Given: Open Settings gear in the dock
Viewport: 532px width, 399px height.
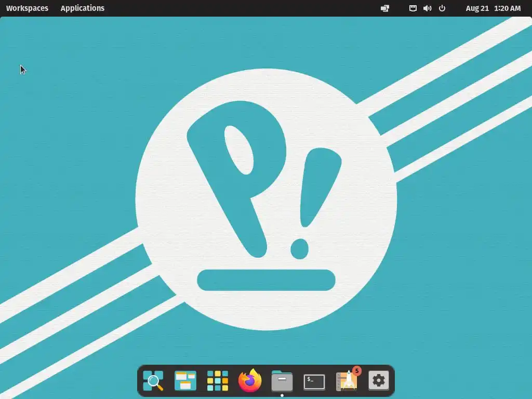Looking at the screenshot, I should pyautogui.click(x=379, y=380).
